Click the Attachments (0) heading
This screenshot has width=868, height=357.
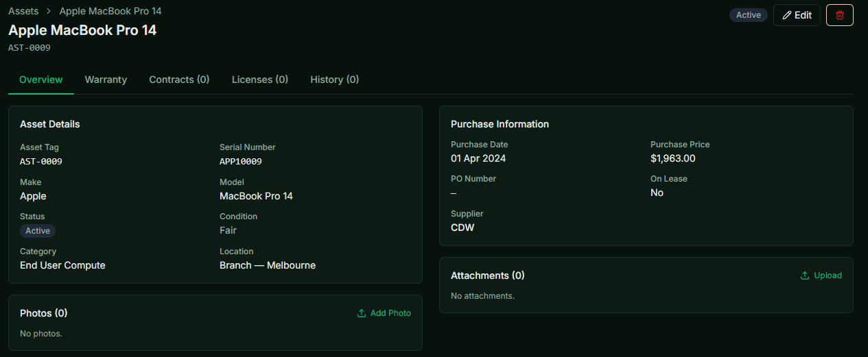pyautogui.click(x=488, y=275)
